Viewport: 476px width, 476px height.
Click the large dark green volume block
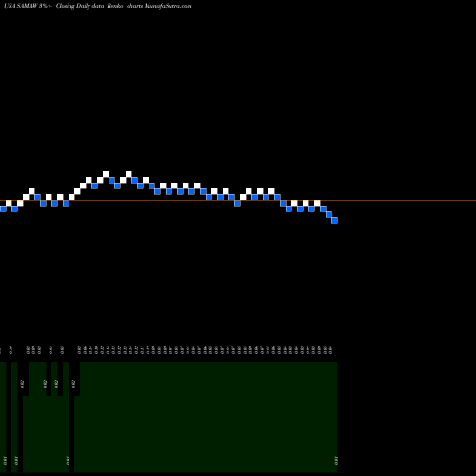pos(206,417)
